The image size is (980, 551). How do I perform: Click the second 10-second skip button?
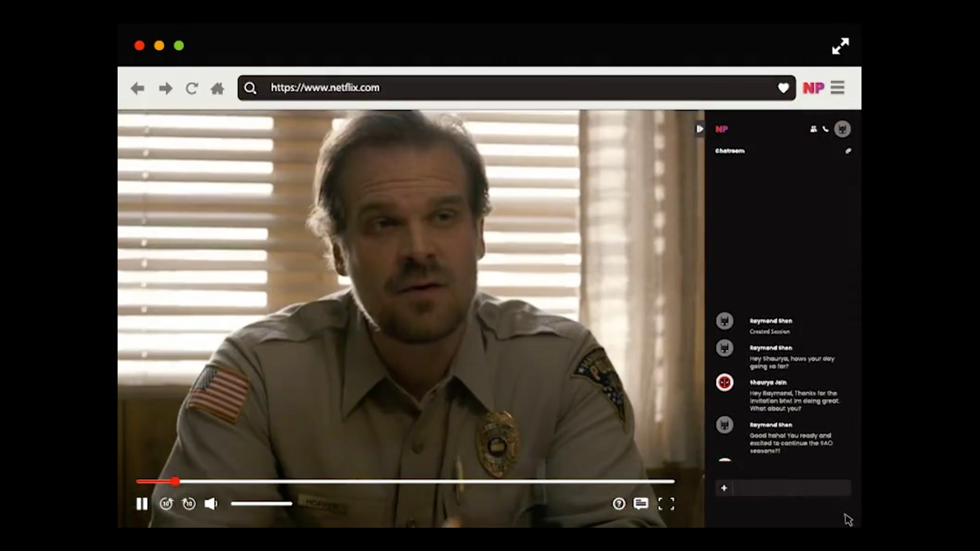tap(189, 504)
